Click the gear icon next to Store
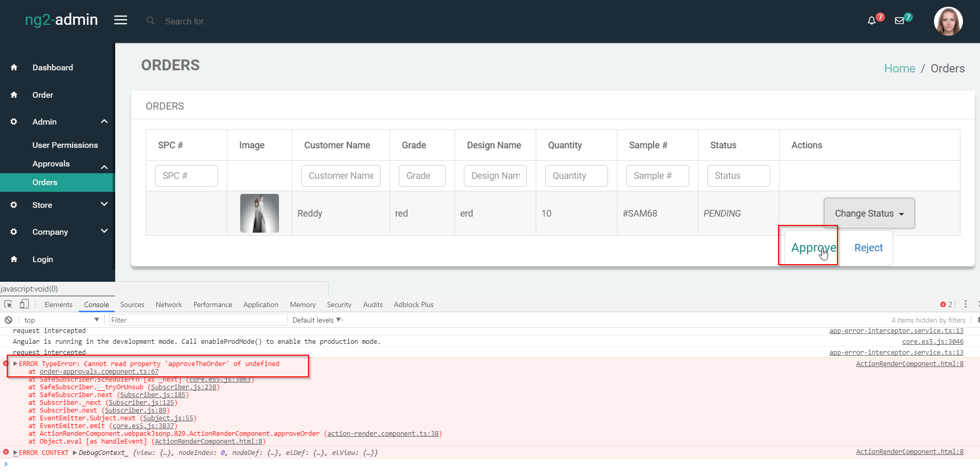 [x=14, y=205]
